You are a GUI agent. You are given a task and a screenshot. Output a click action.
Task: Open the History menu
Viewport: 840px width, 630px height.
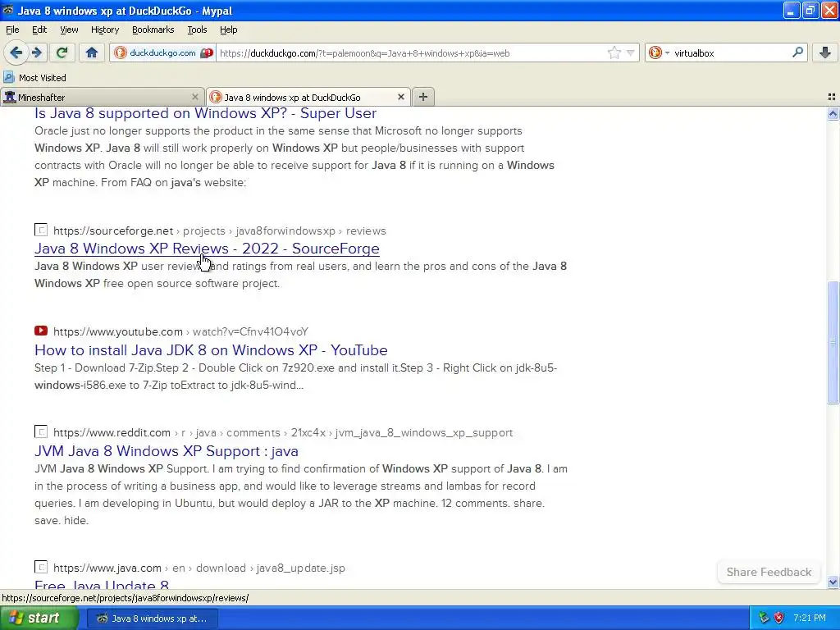104,30
